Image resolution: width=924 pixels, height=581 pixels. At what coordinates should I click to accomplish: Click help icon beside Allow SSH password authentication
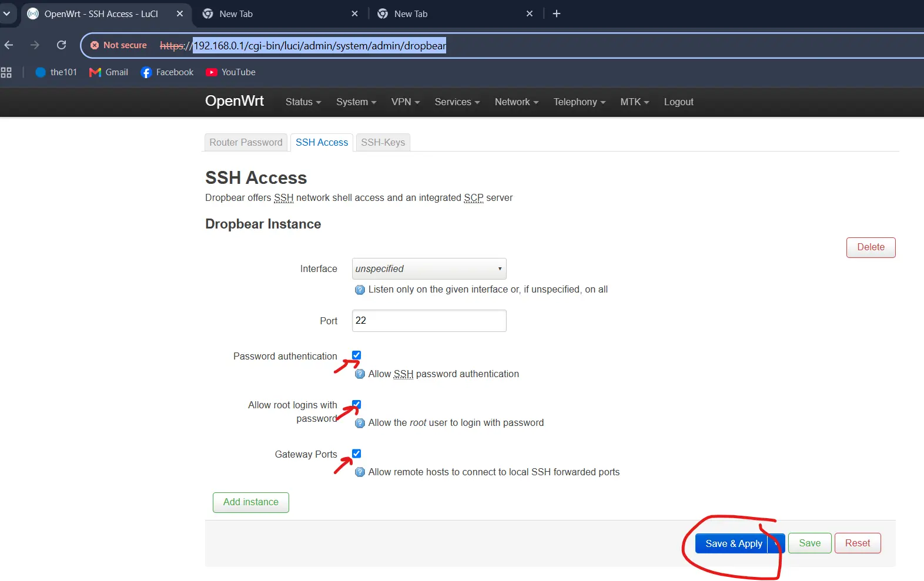coord(360,374)
